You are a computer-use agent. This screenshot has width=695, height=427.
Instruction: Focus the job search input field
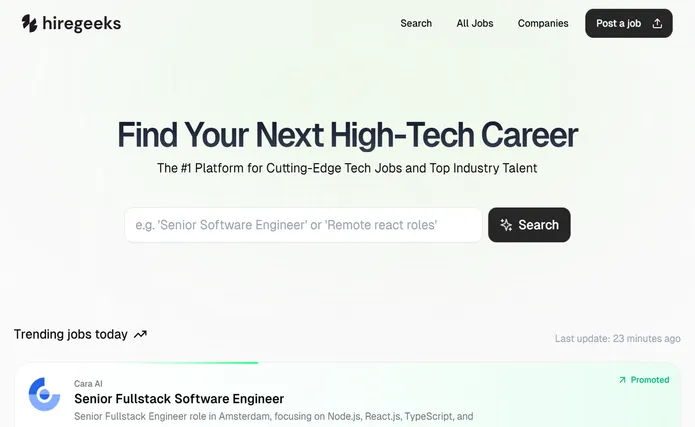point(303,225)
